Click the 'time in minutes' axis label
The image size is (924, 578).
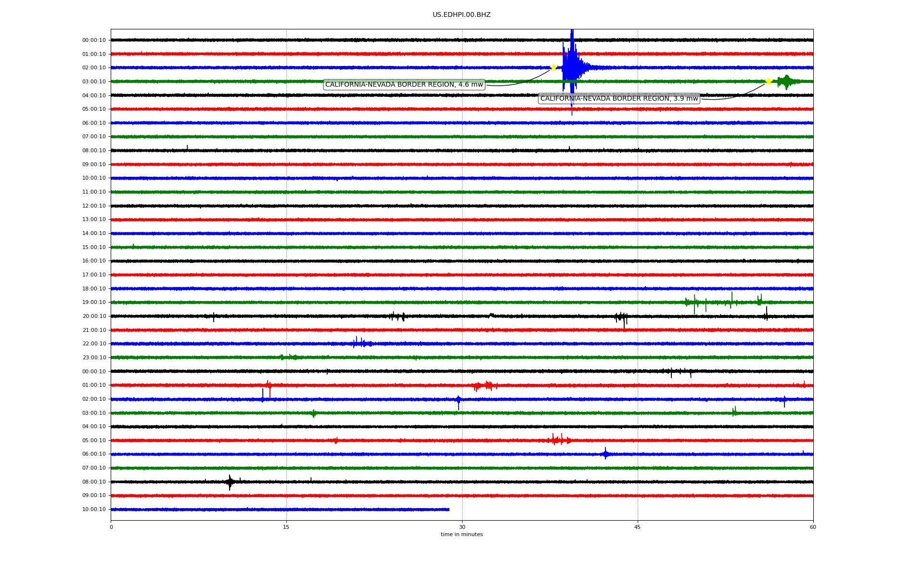pyautogui.click(x=462, y=535)
